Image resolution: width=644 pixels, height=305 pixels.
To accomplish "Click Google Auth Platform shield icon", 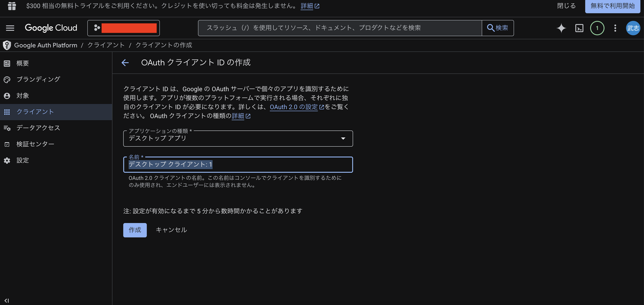I will click(x=7, y=45).
